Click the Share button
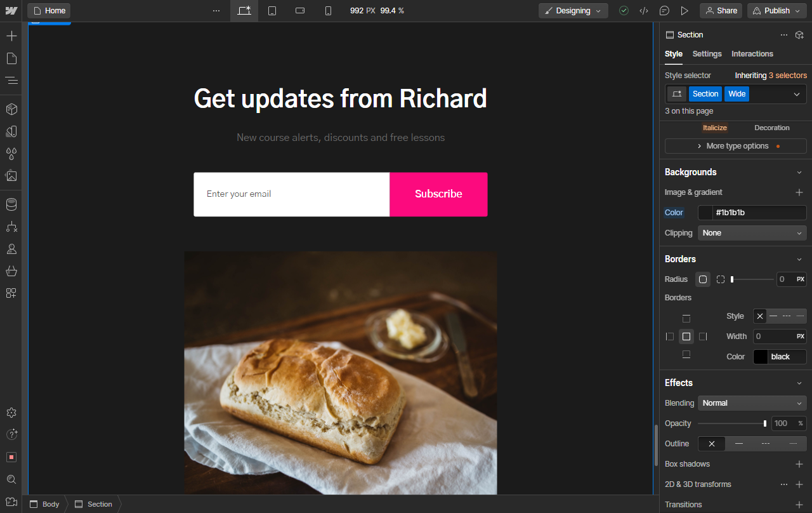This screenshot has width=812, height=513. 721,11
